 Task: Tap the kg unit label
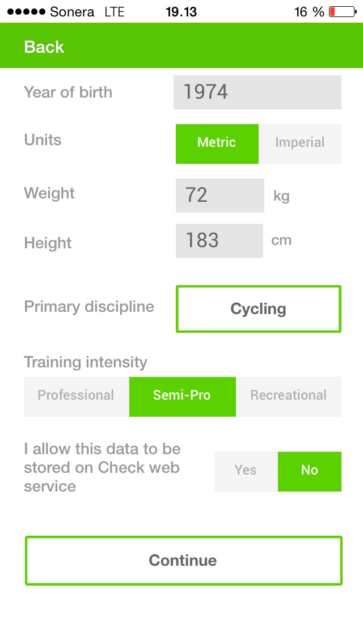281,196
